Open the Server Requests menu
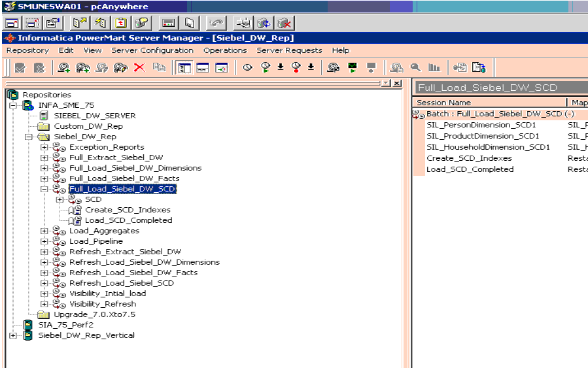The height and width of the screenshot is (368, 588). click(x=289, y=50)
